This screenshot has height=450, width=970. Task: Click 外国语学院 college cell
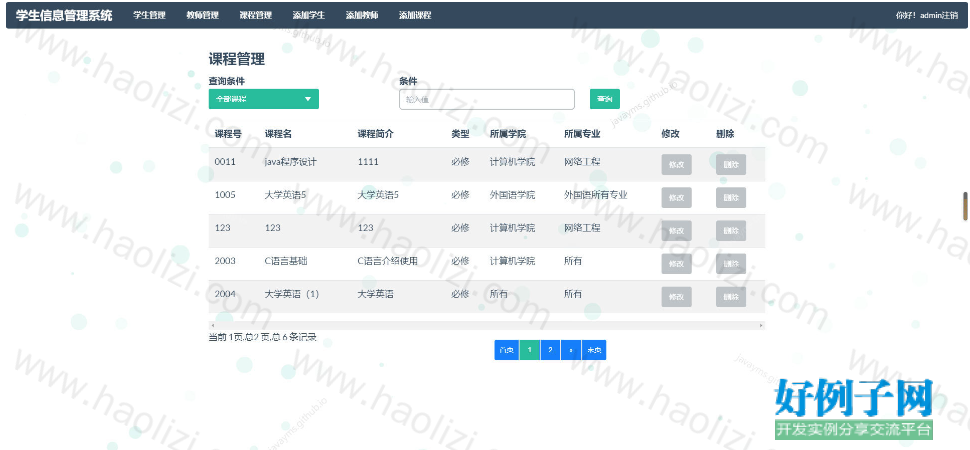512,195
